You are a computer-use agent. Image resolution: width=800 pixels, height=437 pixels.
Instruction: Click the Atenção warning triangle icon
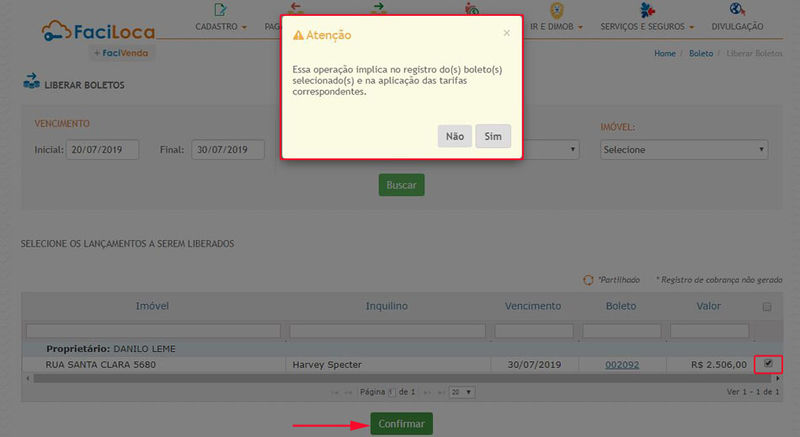pyautogui.click(x=298, y=35)
